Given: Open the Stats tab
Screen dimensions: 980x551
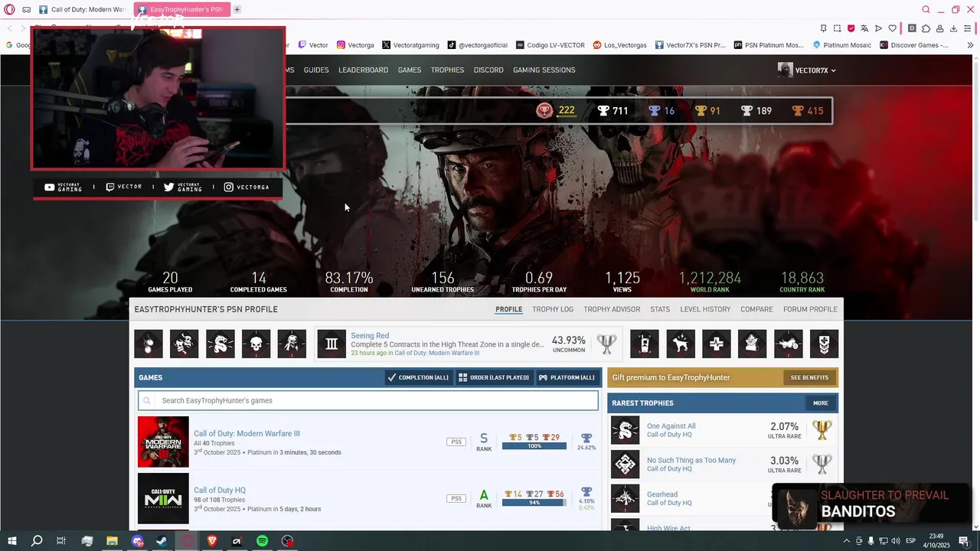Looking at the screenshot, I should click(x=660, y=309).
